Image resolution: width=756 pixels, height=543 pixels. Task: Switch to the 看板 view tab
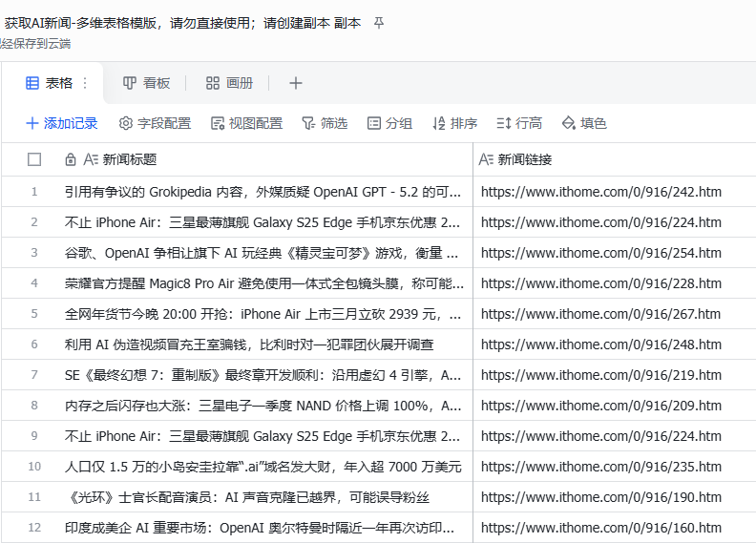click(x=147, y=83)
